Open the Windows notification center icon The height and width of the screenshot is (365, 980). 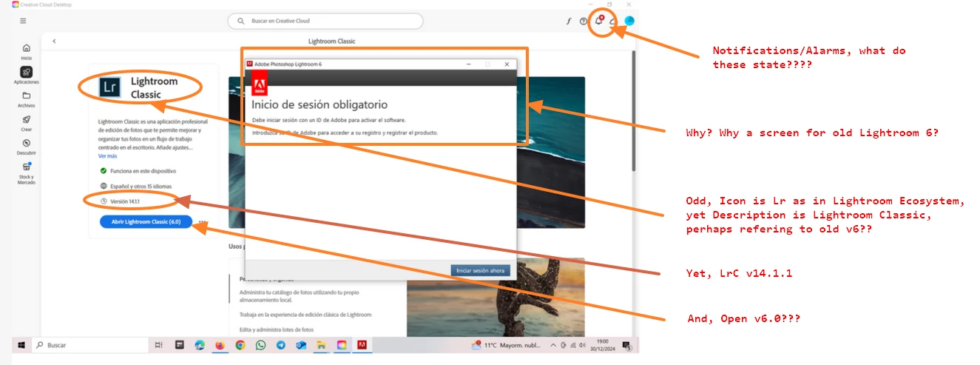(x=626, y=345)
